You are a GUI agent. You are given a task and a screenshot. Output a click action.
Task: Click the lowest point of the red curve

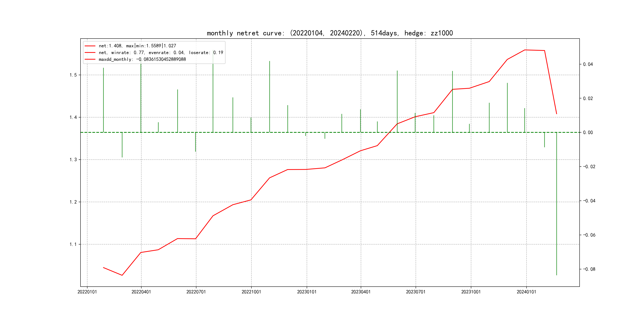click(122, 275)
